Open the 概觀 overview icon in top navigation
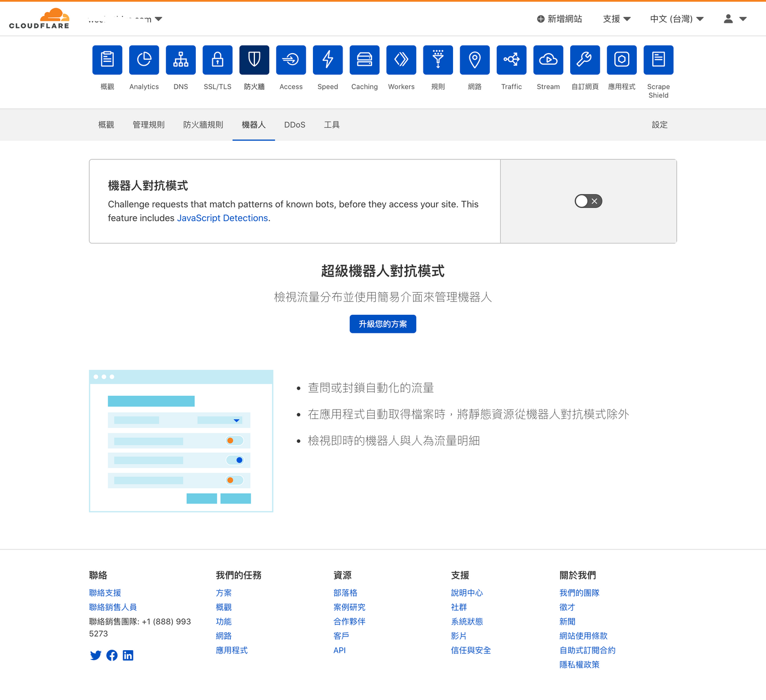 tap(107, 60)
